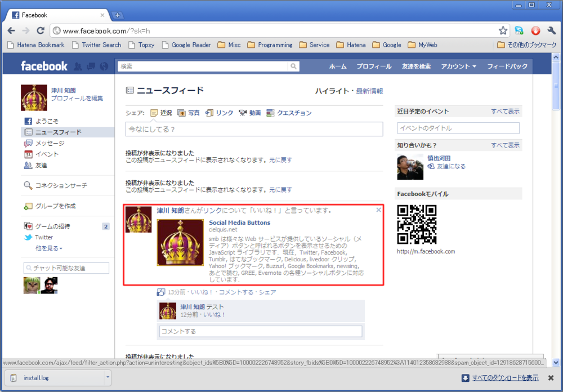Open the Chrome wrench menu
Image resolution: width=563 pixels, height=392 pixels.
point(552,31)
